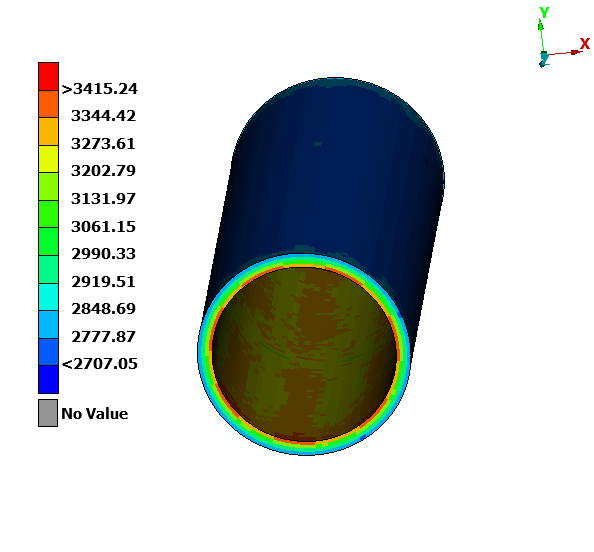Image resolution: width=594 pixels, height=552 pixels.
Task: Pick the deep blue swatch below <2707.05
Action: click(48, 379)
